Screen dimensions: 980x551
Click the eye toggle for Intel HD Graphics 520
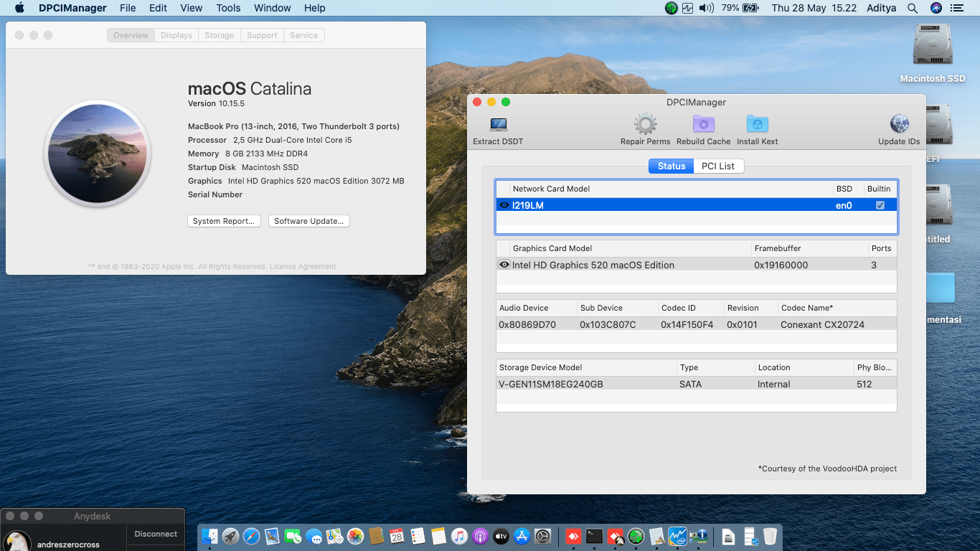(x=504, y=265)
